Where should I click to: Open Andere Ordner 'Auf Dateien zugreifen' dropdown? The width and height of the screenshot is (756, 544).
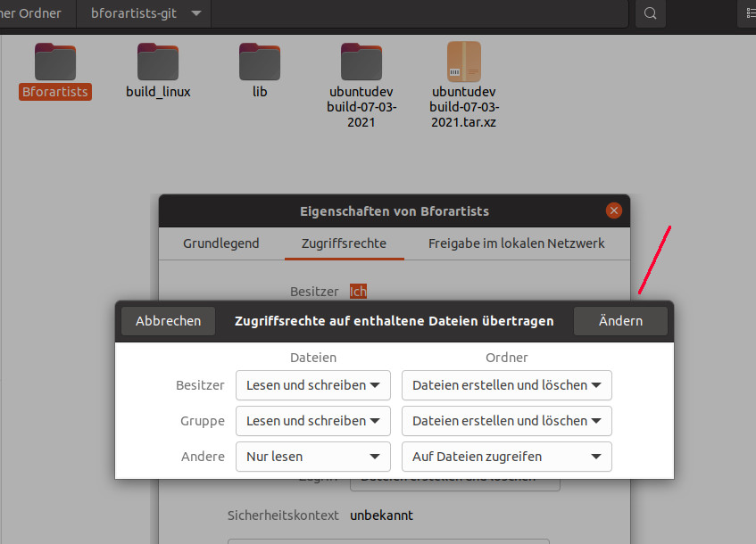click(x=506, y=457)
